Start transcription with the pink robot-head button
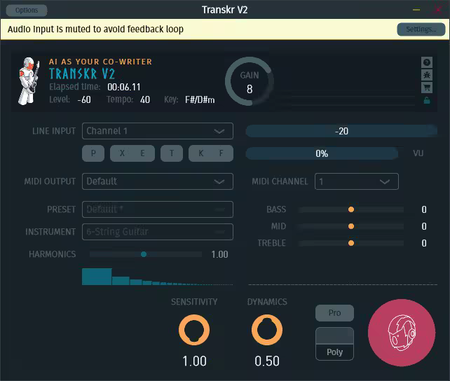The image size is (450, 381). click(x=402, y=333)
